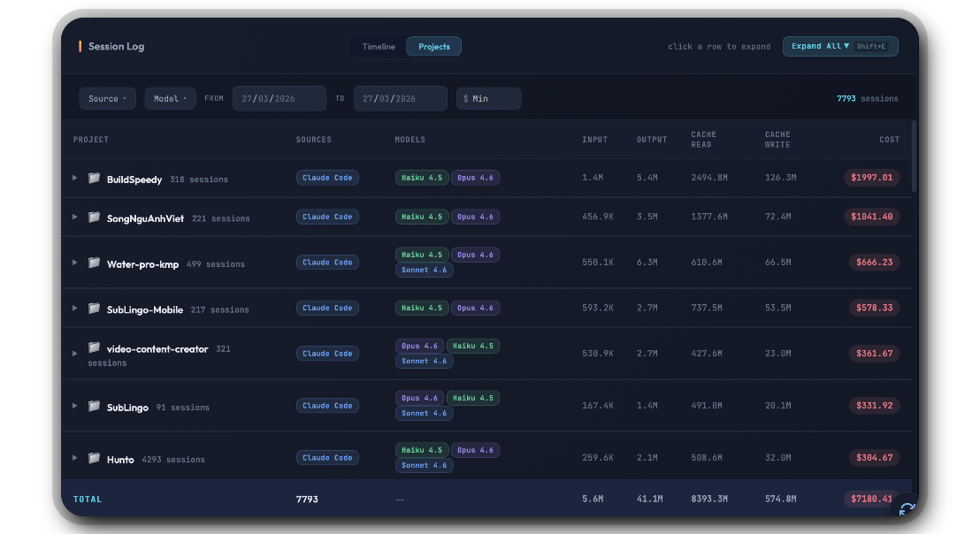
Task: Expand the BuildSpeedy project row
Action: pyautogui.click(x=74, y=178)
